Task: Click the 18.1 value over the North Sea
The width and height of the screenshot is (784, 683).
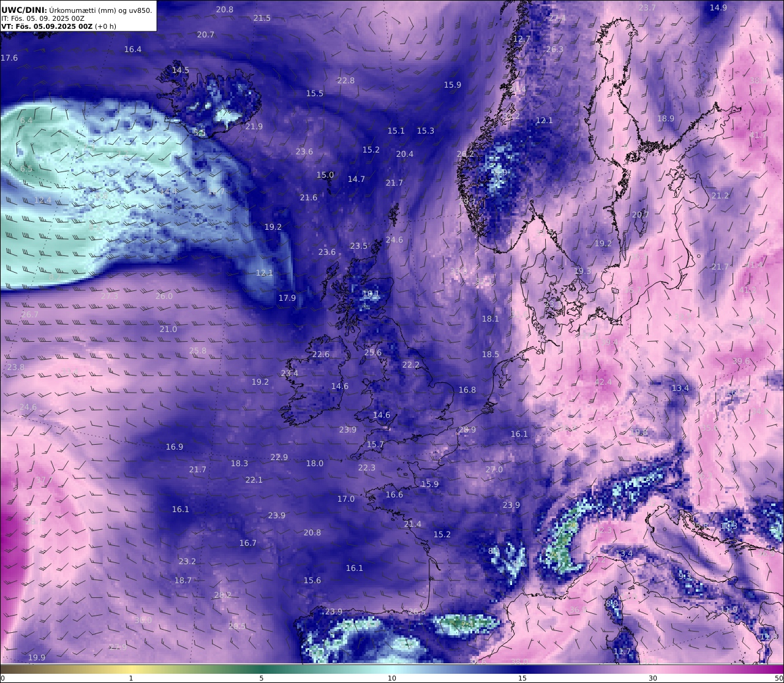Action: tap(491, 319)
